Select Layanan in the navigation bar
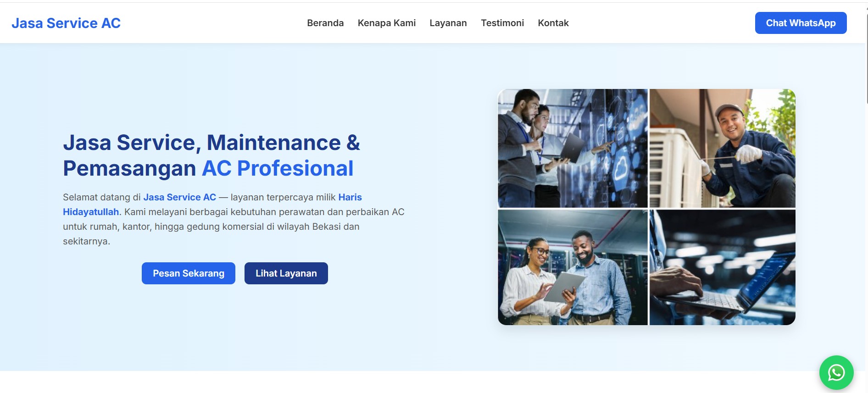Viewport: 868px width, 393px height. tap(448, 23)
